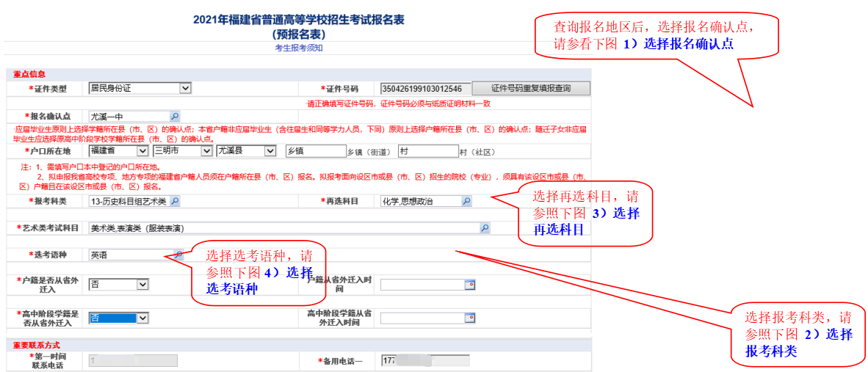
Task: Open the city dropdown showing 三明市
Action: pyautogui.click(x=206, y=150)
